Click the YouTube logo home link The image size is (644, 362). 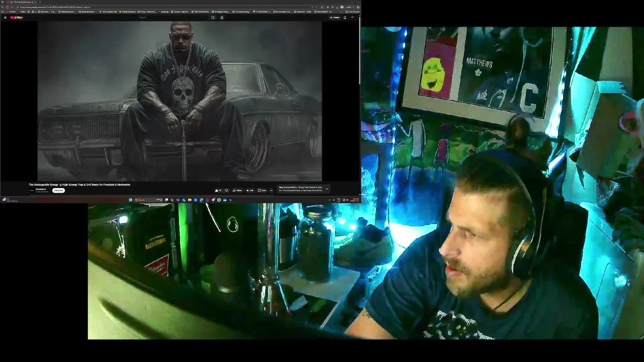(x=17, y=18)
